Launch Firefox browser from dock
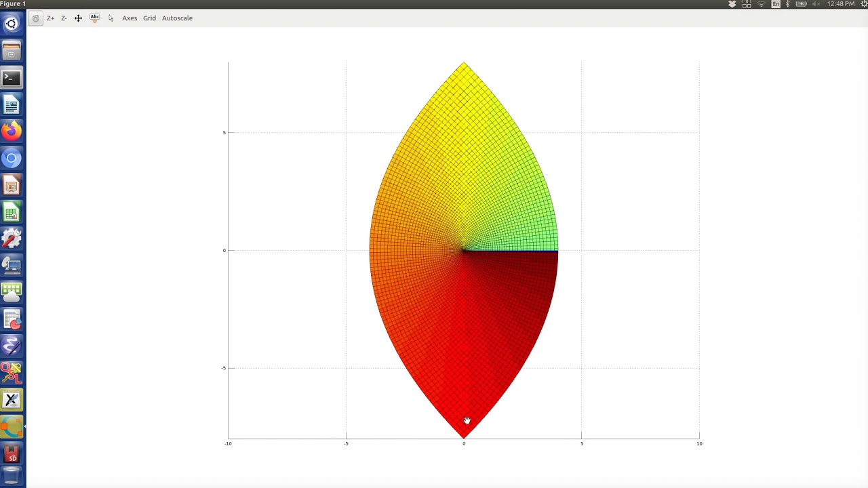868x488 pixels. (x=12, y=131)
